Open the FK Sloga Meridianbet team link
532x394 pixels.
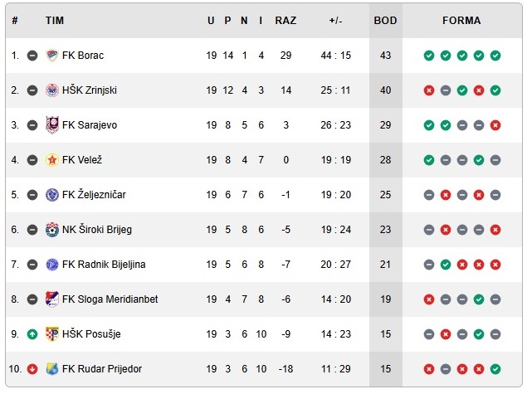click(110, 299)
